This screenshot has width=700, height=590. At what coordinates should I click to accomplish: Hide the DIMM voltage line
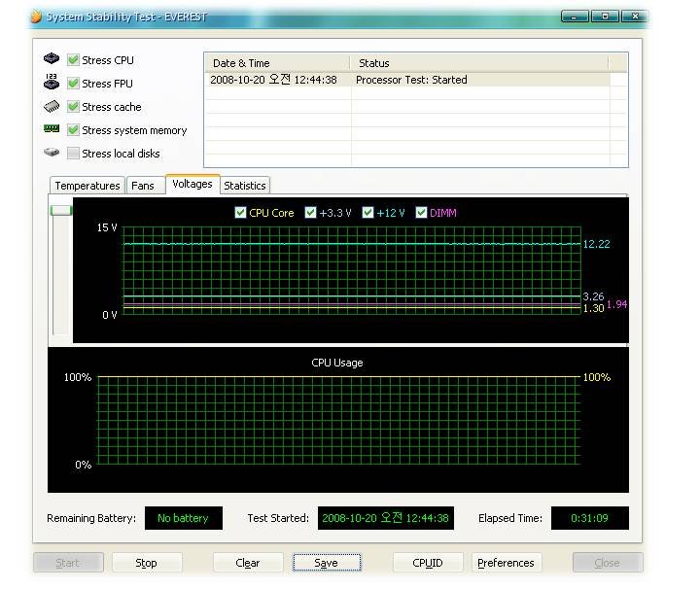421,213
